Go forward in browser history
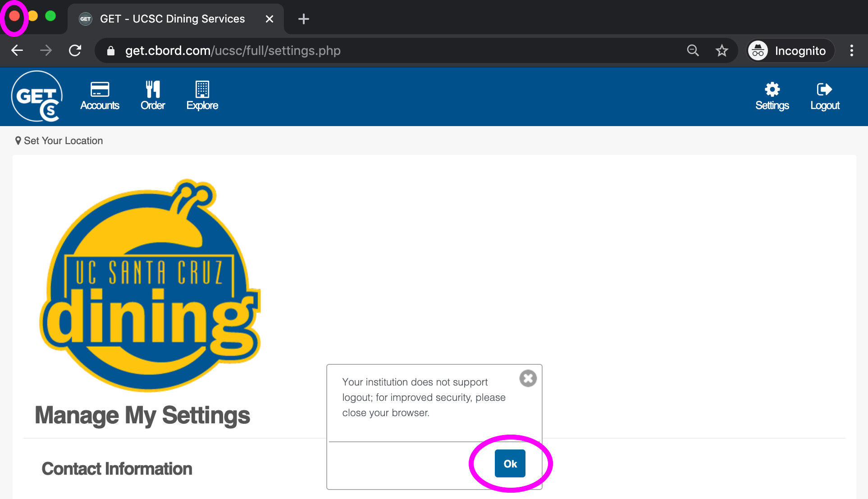The width and height of the screenshot is (868, 499). coord(46,50)
